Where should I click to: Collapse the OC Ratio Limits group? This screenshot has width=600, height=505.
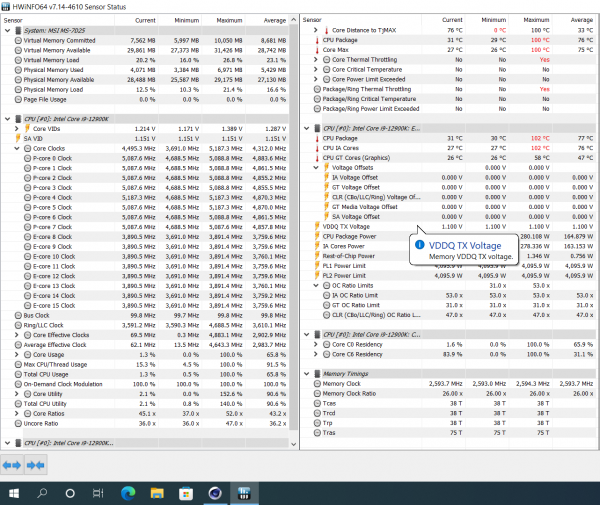point(316,285)
